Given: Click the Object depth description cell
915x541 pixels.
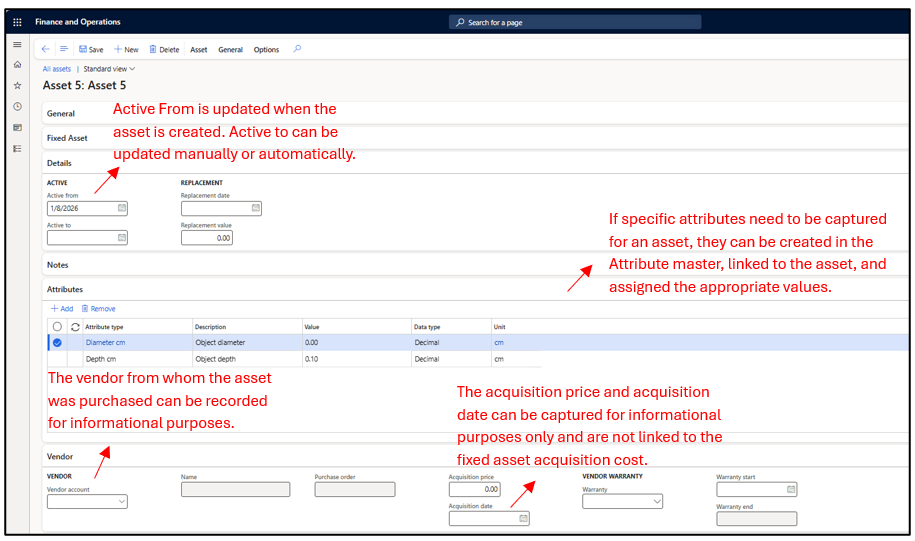Looking at the screenshot, I should click(247, 359).
